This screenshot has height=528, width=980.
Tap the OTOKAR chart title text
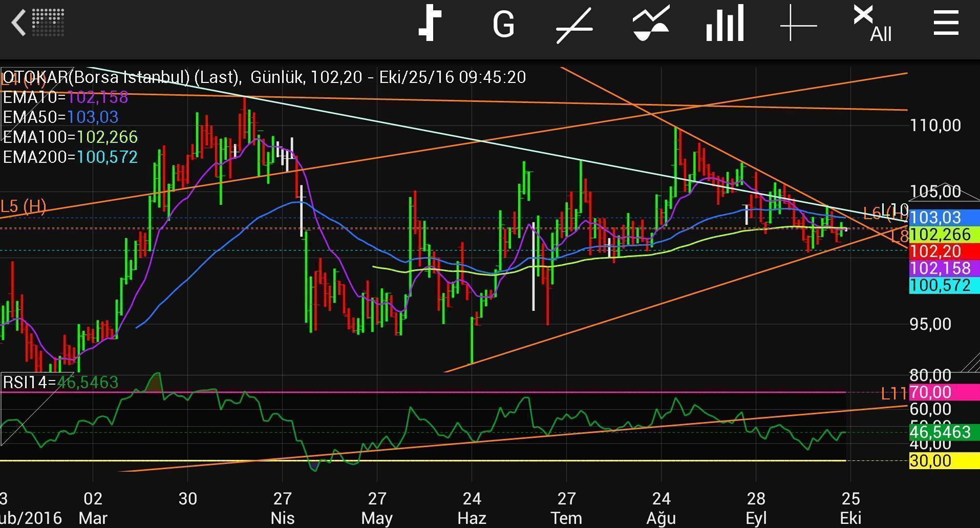click(264, 77)
